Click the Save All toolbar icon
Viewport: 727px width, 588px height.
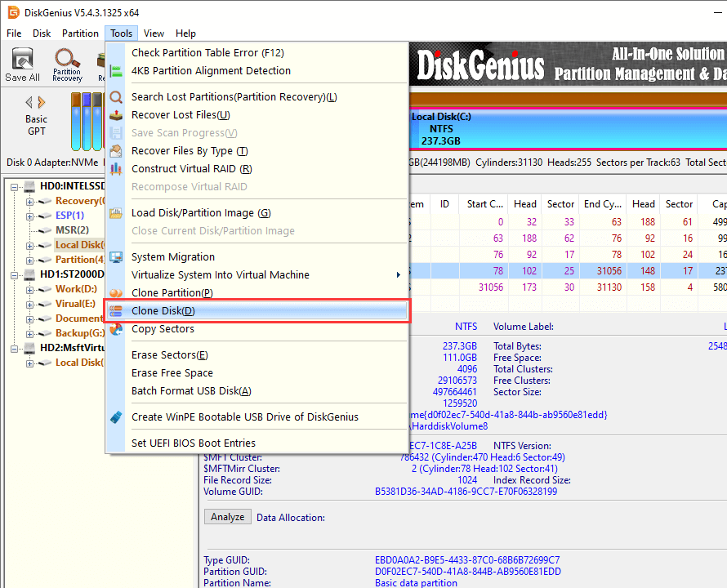pyautogui.click(x=22, y=65)
